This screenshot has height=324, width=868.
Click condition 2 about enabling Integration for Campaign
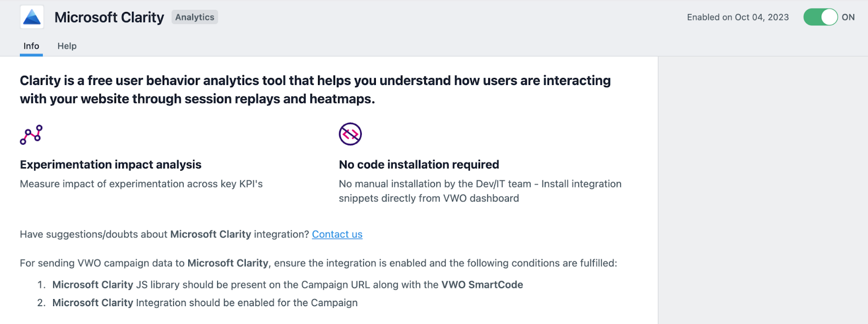click(x=205, y=303)
